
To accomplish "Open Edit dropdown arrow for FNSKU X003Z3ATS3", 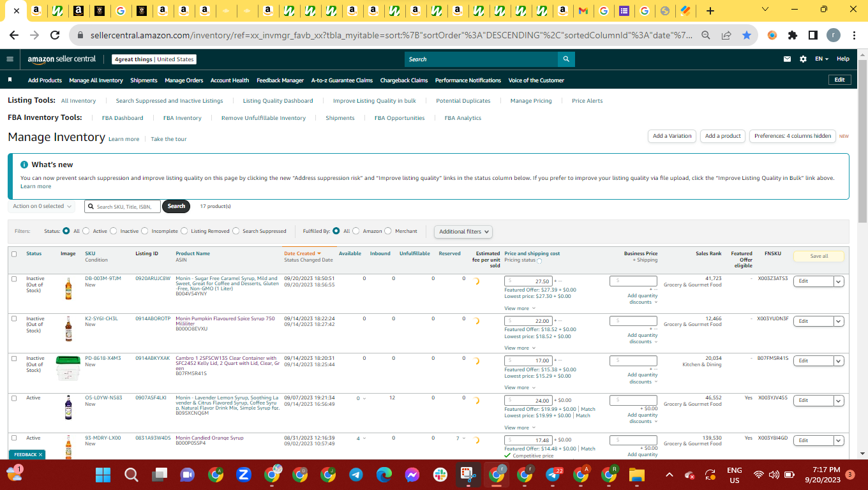I will click(839, 281).
